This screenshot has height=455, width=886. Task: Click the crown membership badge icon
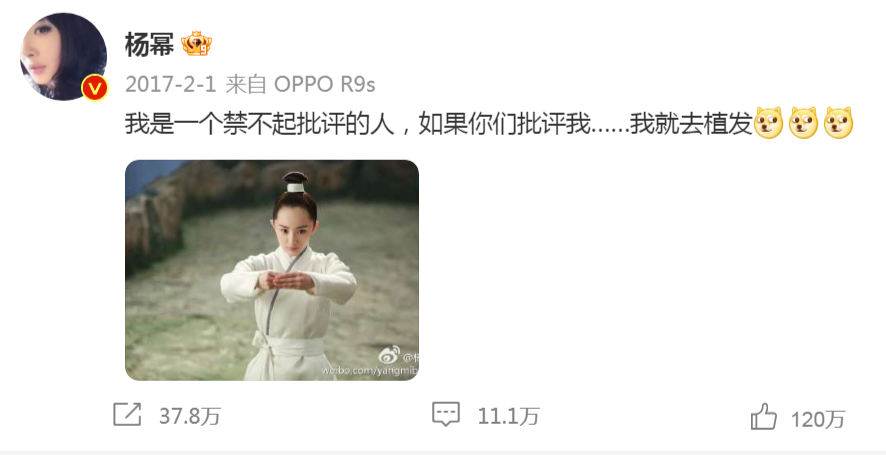[196, 44]
